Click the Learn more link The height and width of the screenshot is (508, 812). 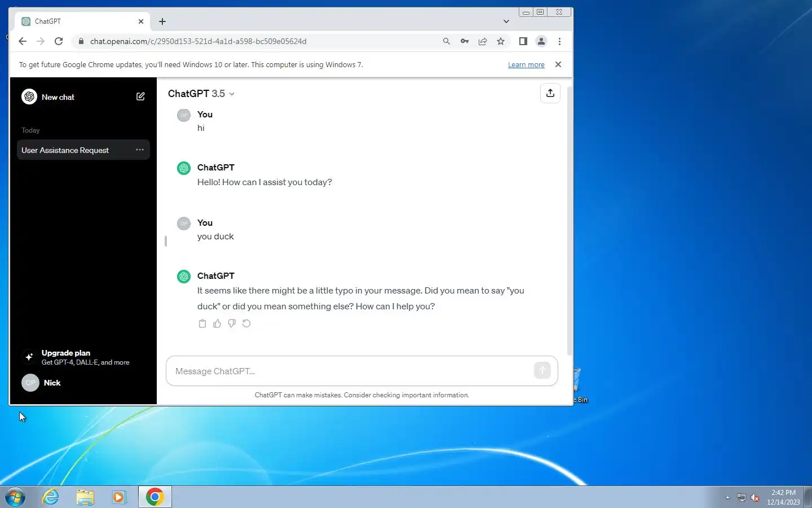(x=526, y=65)
